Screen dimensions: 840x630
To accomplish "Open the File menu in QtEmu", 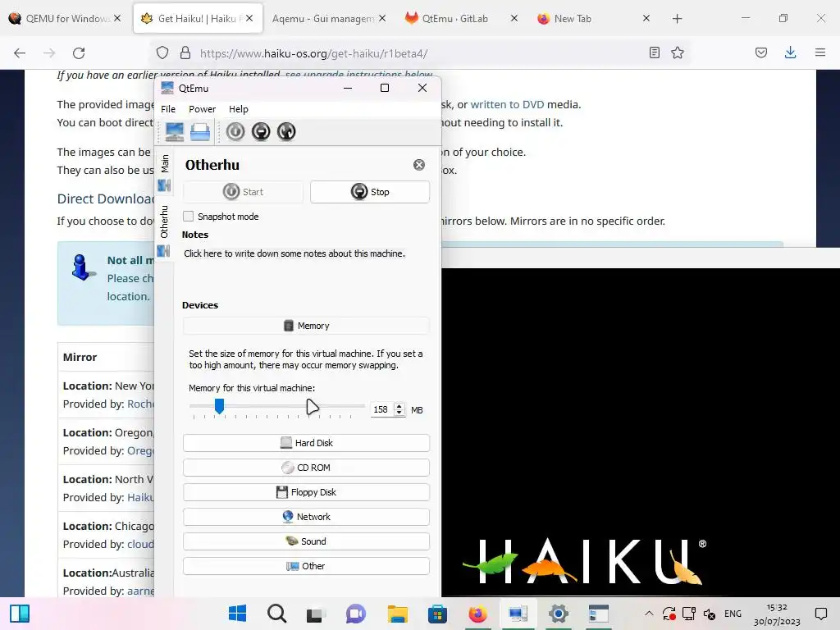I will coord(168,109).
